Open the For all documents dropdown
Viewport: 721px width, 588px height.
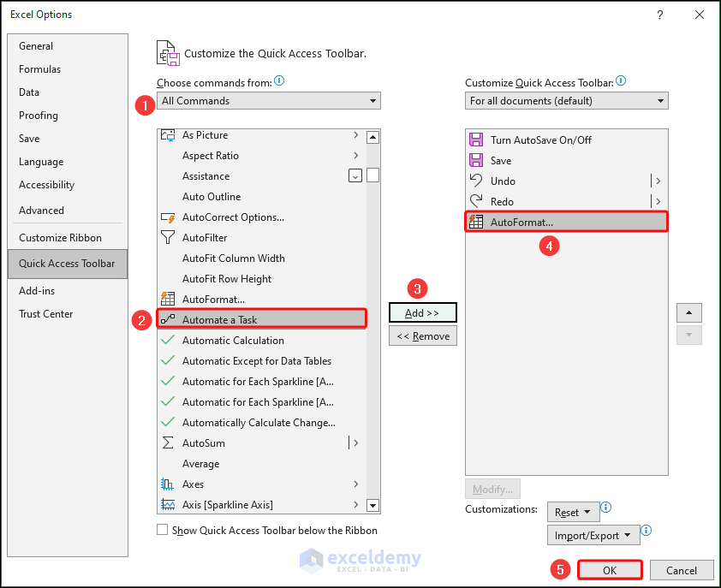[567, 101]
